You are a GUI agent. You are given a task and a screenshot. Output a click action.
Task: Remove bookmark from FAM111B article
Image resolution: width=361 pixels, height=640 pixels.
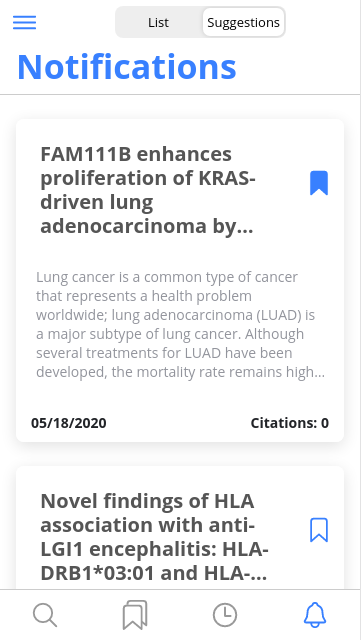coord(319,183)
